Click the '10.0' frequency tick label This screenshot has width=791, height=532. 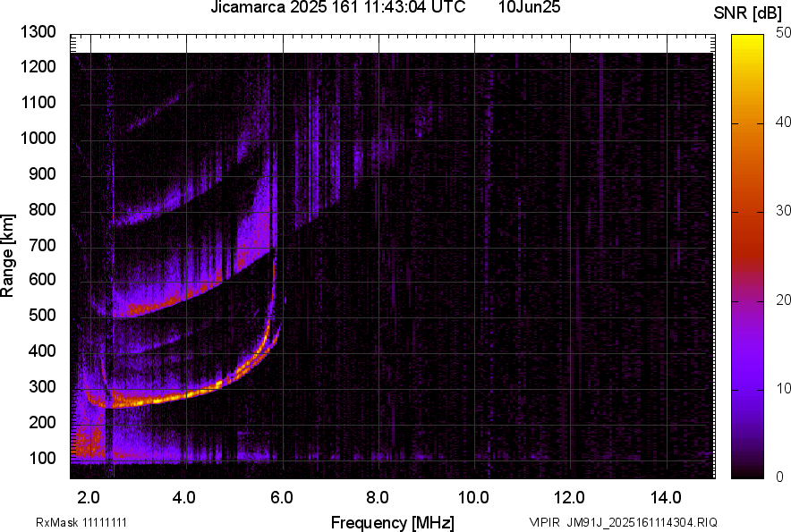click(x=473, y=497)
